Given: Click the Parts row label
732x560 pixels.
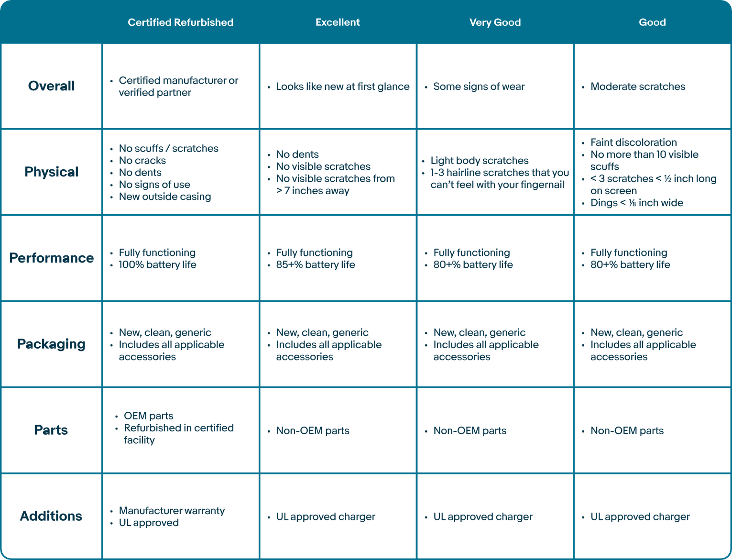Looking at the screenshot, I should pos(51,430).
